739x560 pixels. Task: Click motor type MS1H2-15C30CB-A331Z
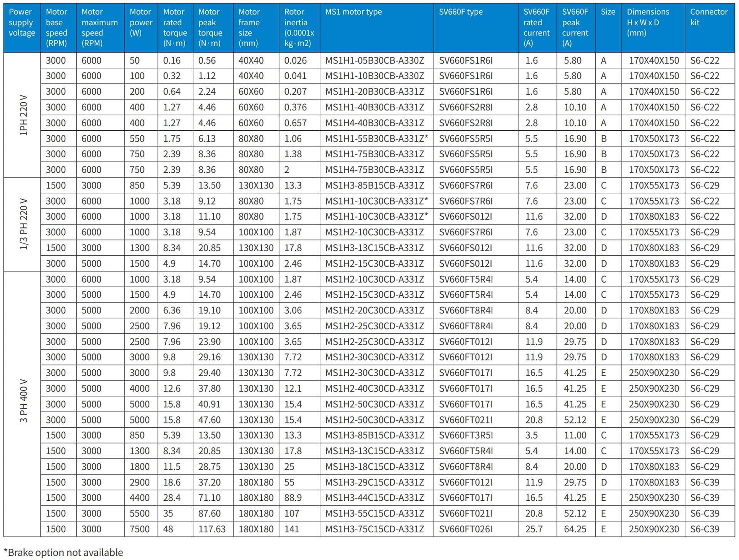(x=375, y=263)
